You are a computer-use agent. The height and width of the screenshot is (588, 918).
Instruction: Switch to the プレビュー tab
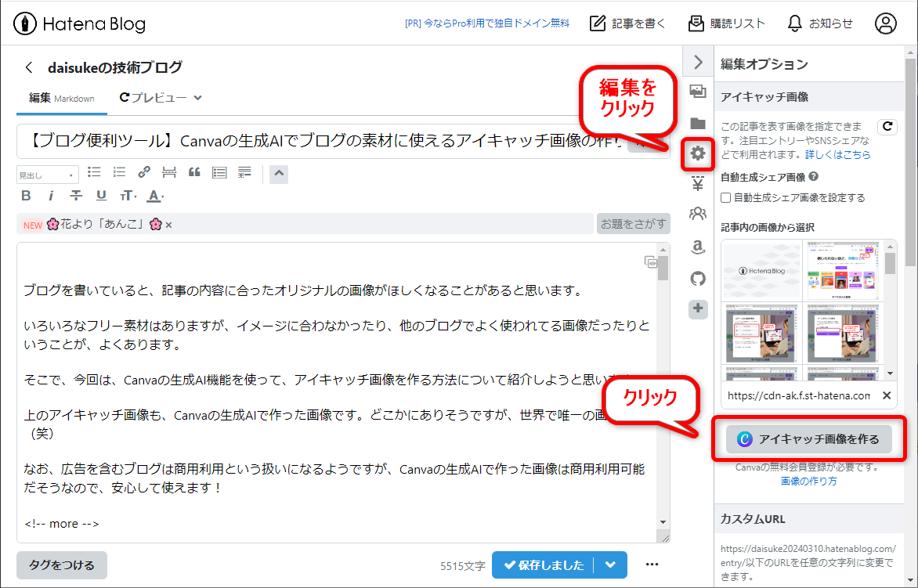[x=153, y=98]
